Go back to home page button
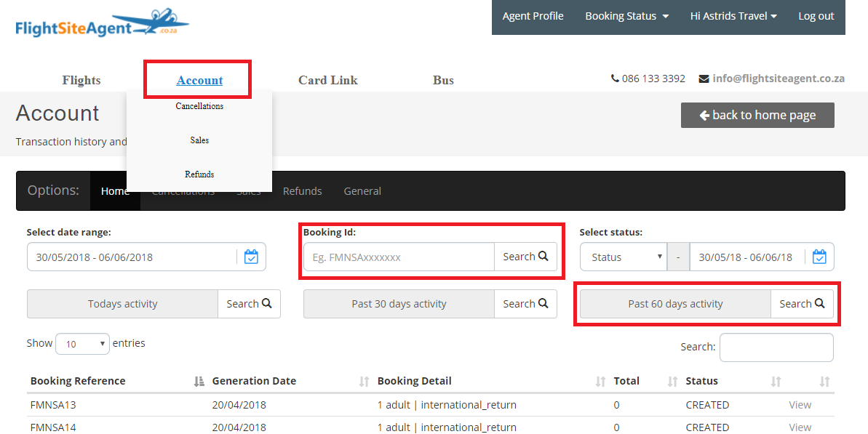This screenshot has height=434, width=868. pyautogui.click(x=757, y=115)
